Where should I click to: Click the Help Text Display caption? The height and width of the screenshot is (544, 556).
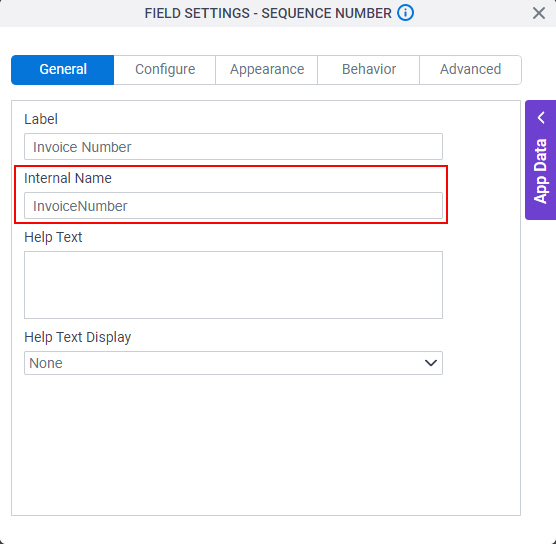tap(78, 337)
